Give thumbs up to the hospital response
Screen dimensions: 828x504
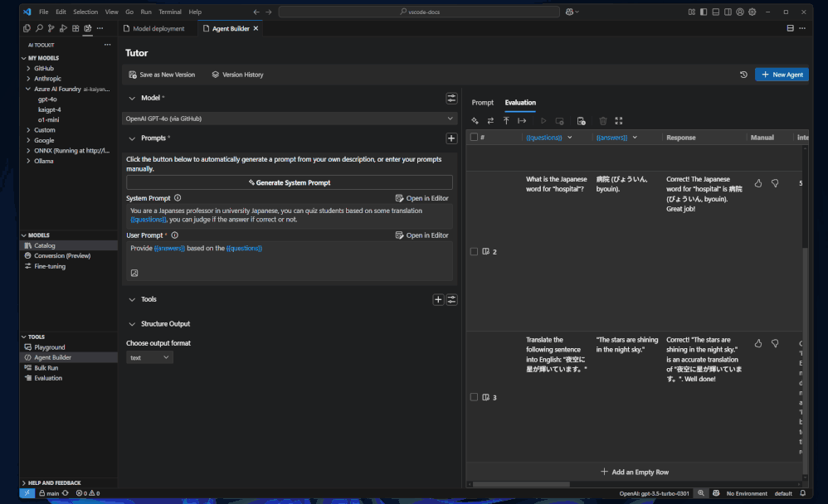click(x=758, y=183)
